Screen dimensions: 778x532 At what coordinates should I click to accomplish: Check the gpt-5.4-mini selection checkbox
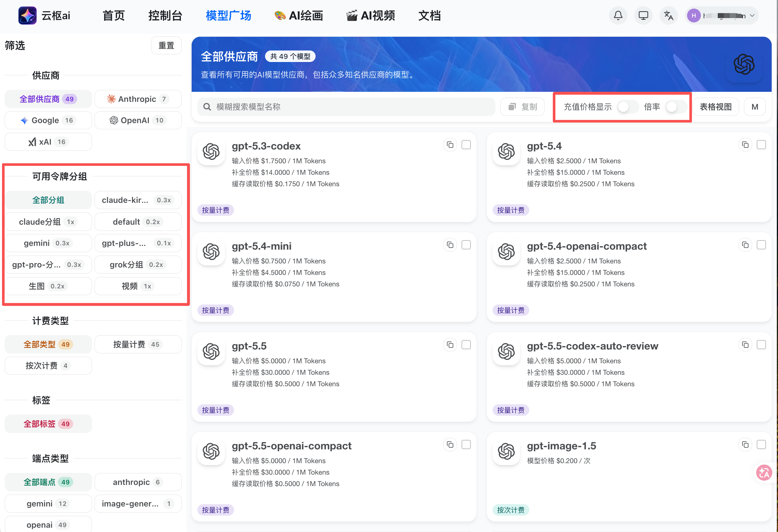[x=466, y=245]
